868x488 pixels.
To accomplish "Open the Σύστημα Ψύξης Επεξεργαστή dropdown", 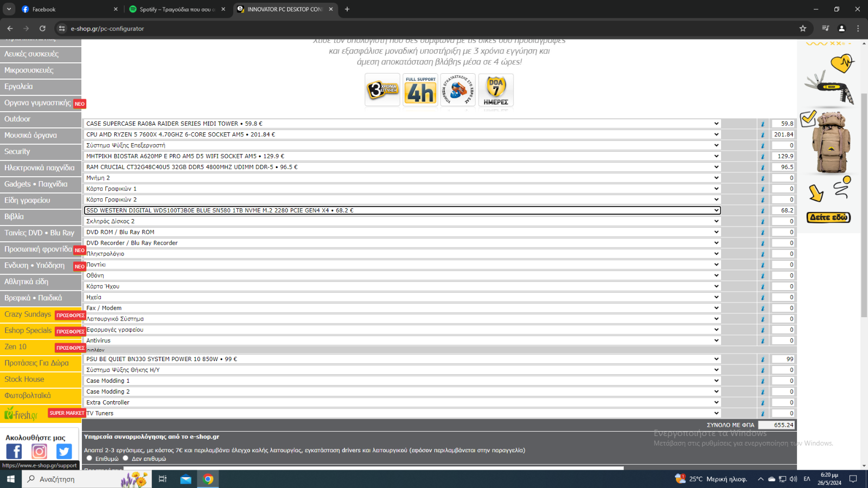I will (x=403, y=145).
